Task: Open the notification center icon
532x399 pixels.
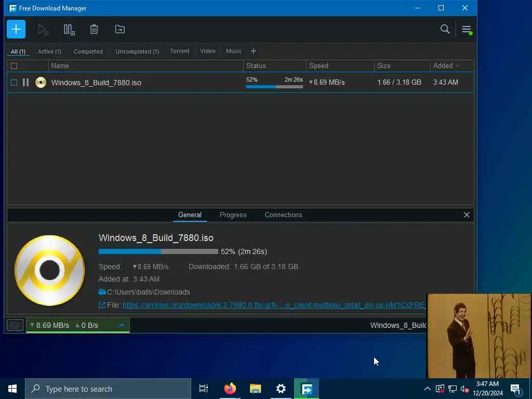Action: 515,389
